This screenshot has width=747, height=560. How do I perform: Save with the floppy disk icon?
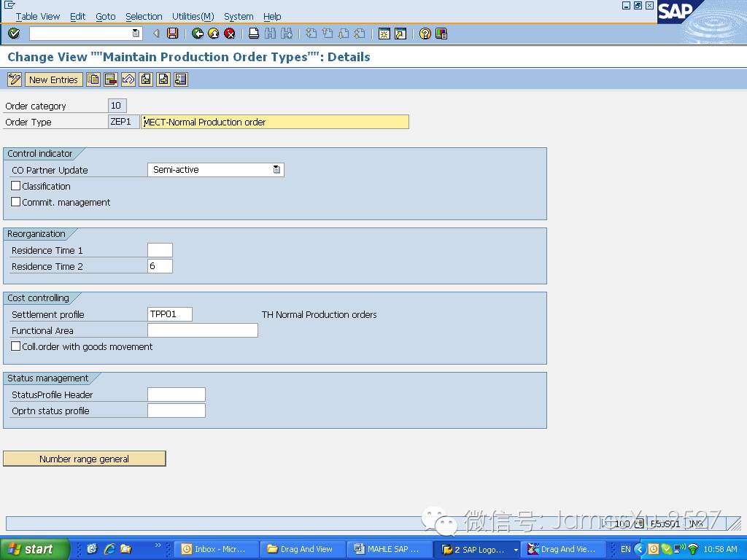tap(172, 34)
